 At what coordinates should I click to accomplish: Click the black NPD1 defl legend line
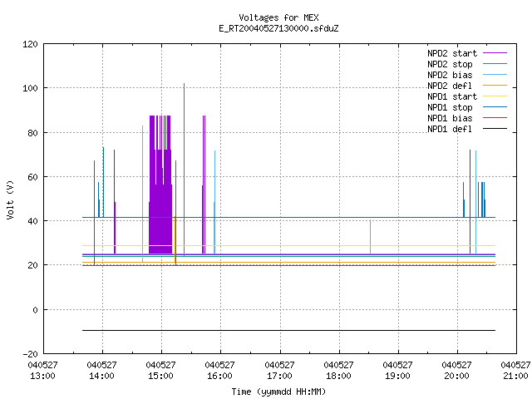coord(495,129)
